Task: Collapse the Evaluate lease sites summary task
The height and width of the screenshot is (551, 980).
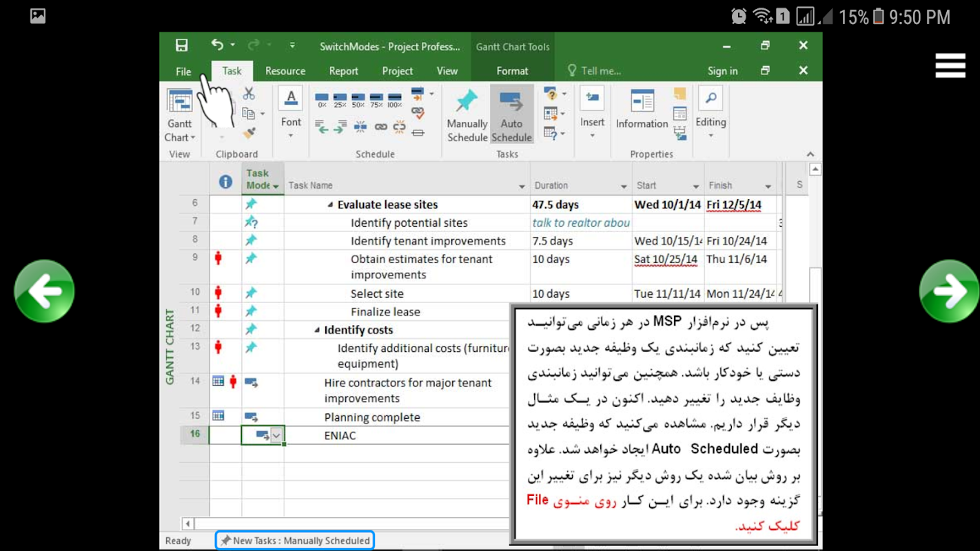Action: [x=330, y=205]
